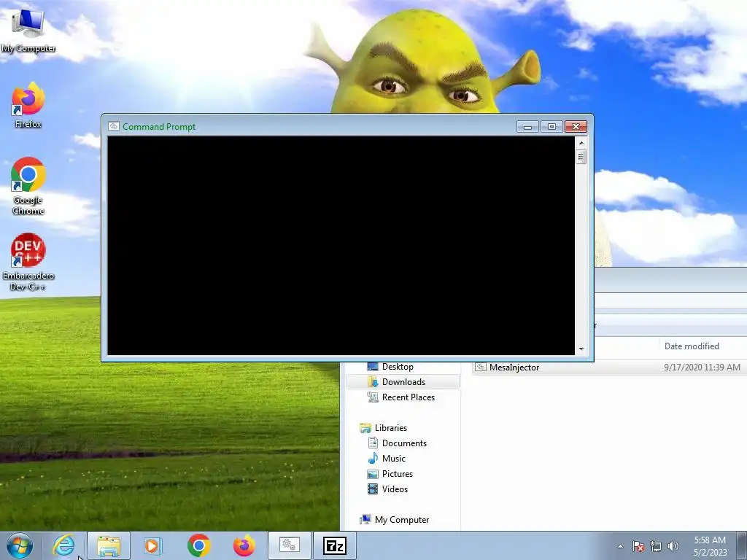747x560 pixels.
Task: Open Action Center flag icon
Action: [638, 546]
